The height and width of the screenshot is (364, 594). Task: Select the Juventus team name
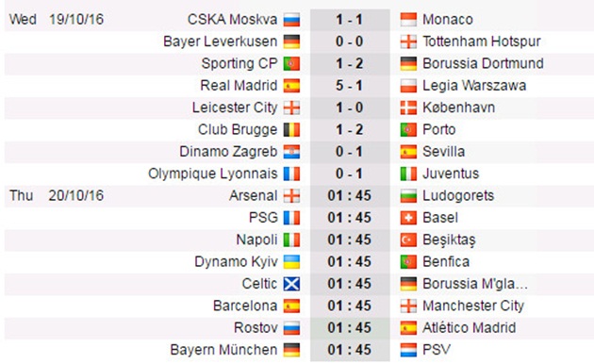click(x=451, y=174)
